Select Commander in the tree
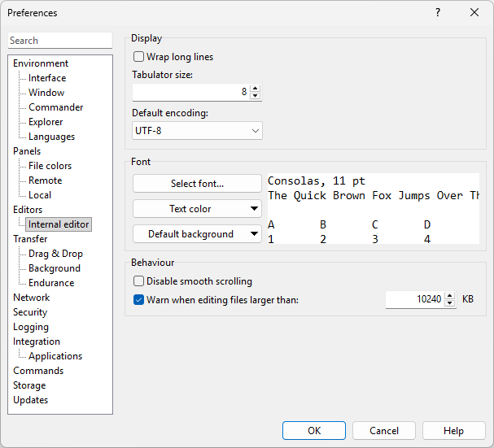 (x=56, y=107)
